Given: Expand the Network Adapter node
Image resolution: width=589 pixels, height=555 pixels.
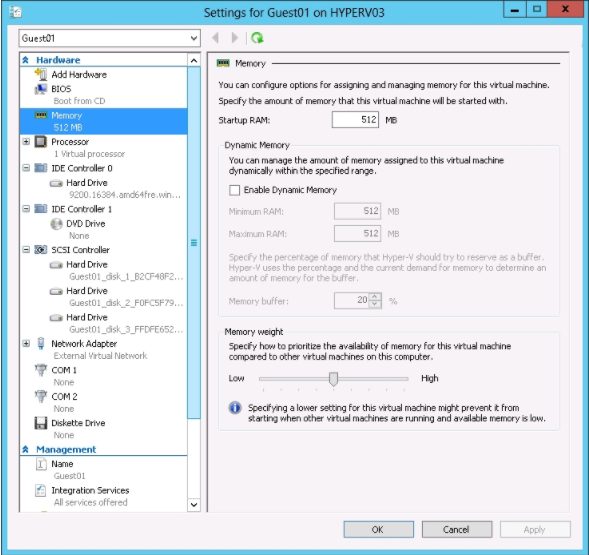Looking at the screenshot, I should pos(26,343).
